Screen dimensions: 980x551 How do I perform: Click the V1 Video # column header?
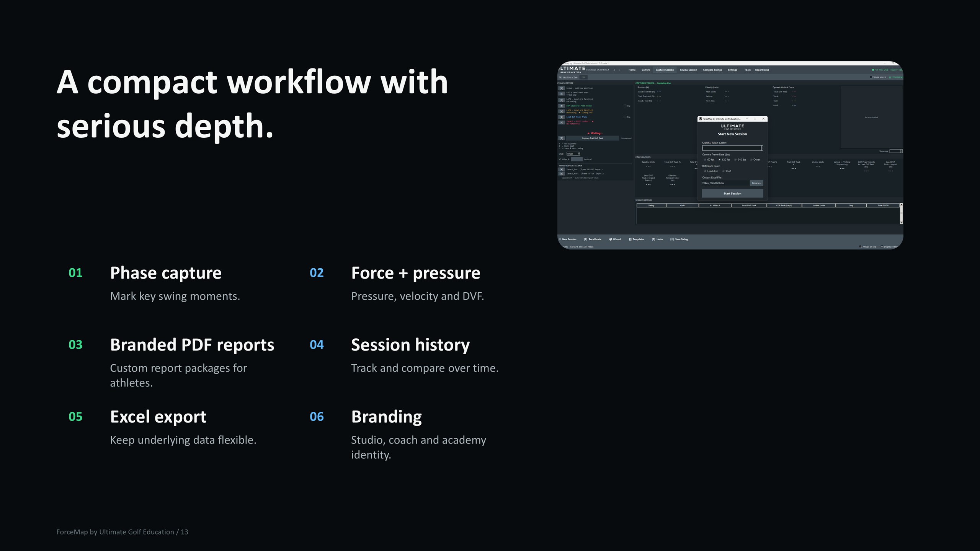715,205
